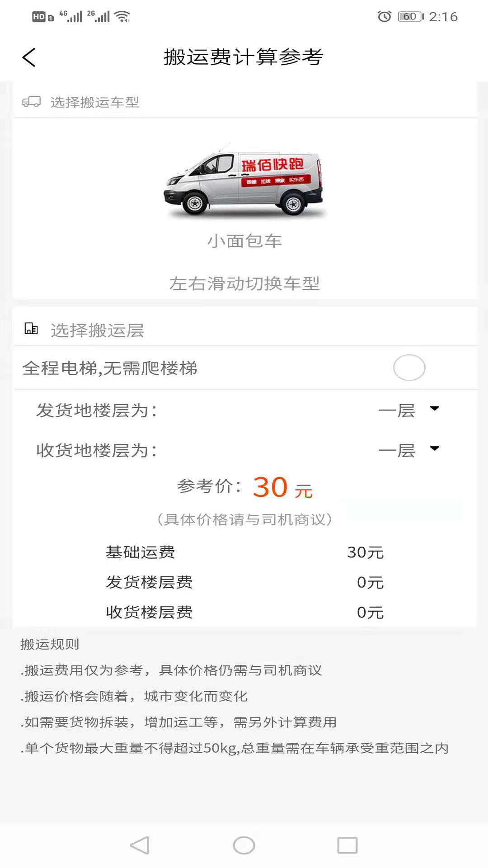
Task: Tap the 选择搬运层 section header
Action: tap(97, 330)
